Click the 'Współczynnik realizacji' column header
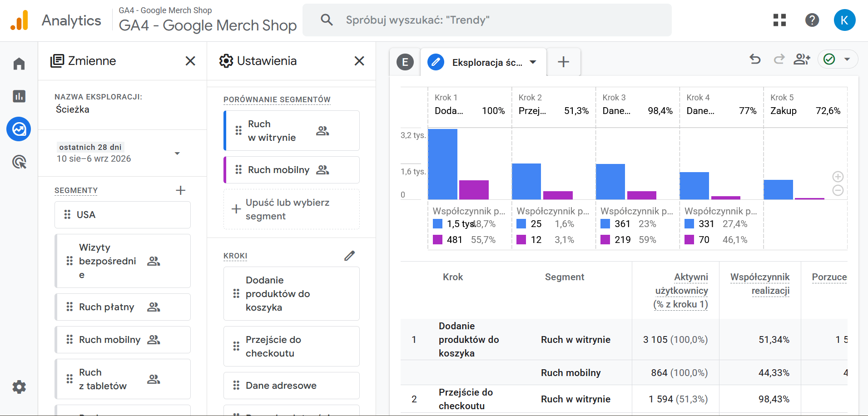 click(760, 284)
